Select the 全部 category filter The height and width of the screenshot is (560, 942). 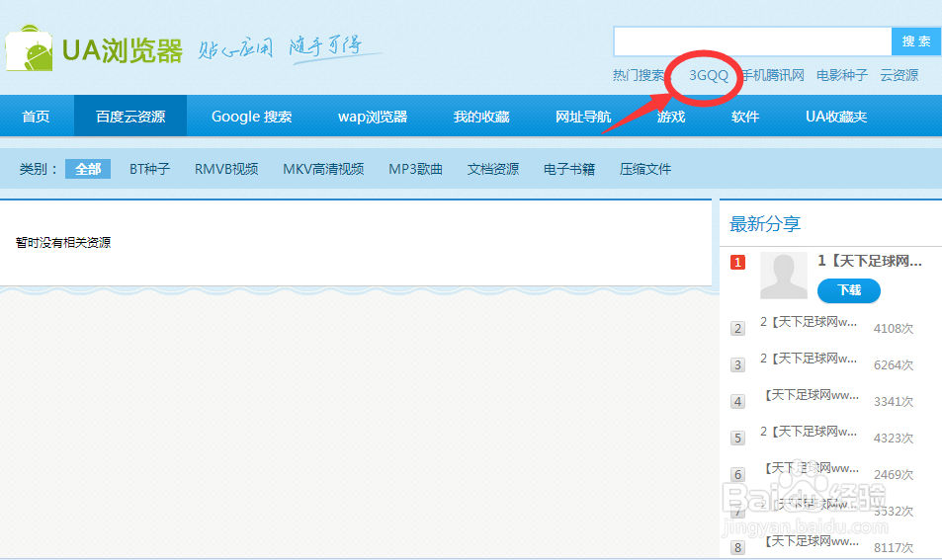[88, 169]
